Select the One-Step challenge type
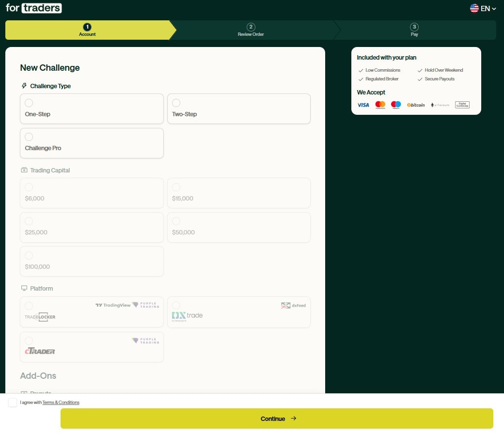Image resolution: width=504 pixels, height=434 pixels. tap(92, 108)
